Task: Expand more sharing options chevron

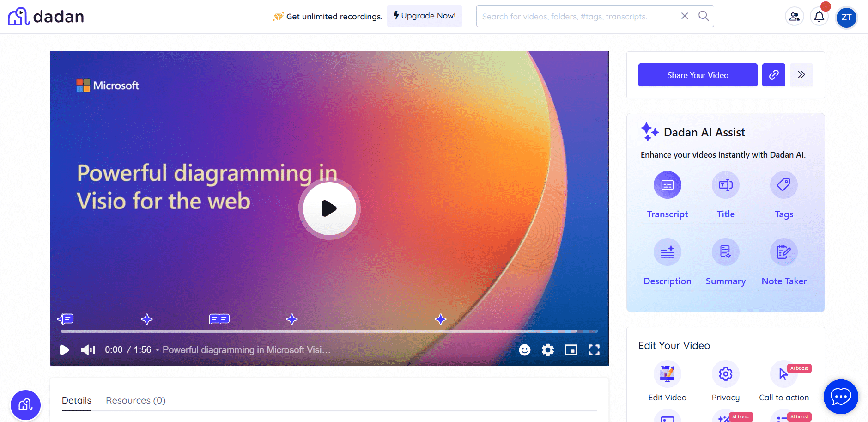Action: pyautogui.click(x=801, y=74)
